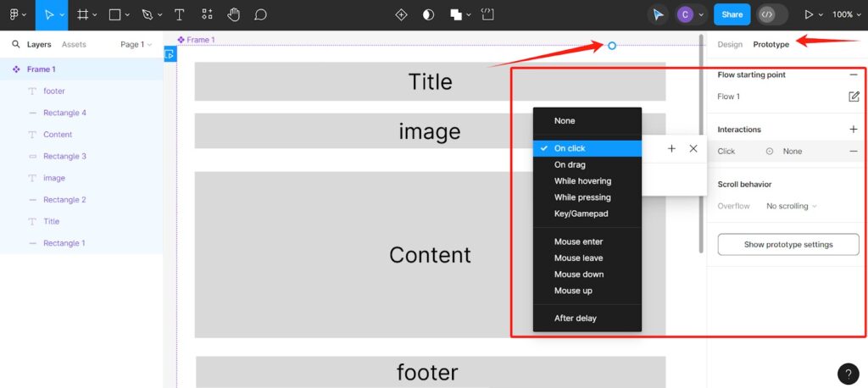Choose Mouse down trigger

pyautogui.click(x=587, y=274)
